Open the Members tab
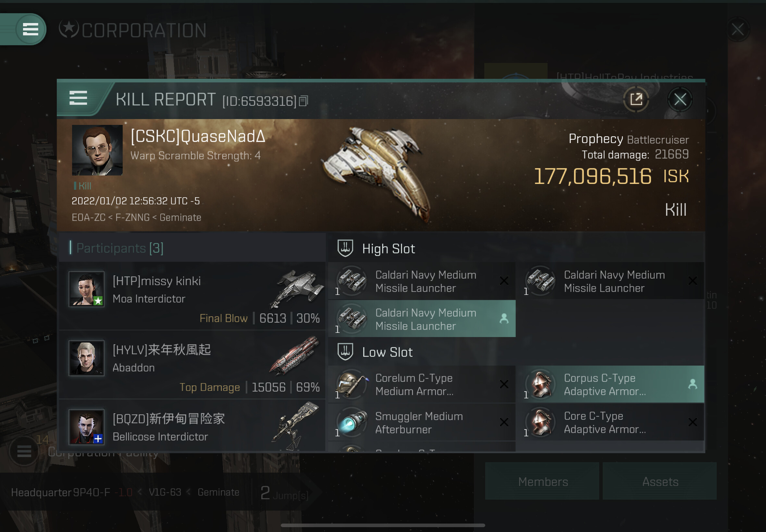The width and height of the screenshot is (766, 532). [x=542, y=481]
